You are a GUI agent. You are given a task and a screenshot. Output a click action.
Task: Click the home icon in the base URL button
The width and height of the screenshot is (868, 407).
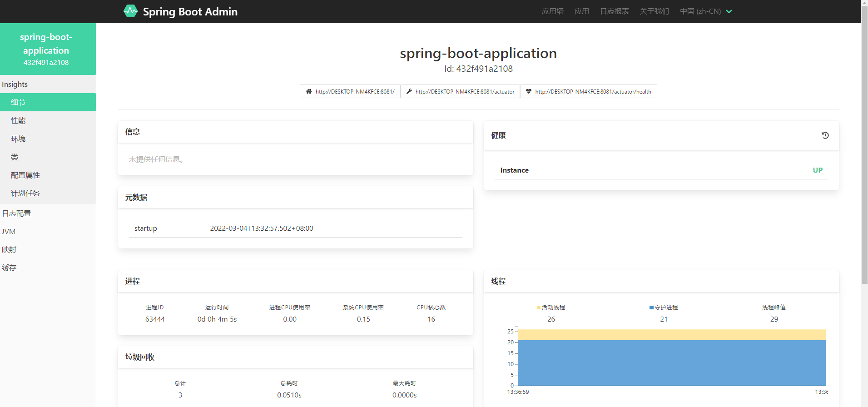tap(309, 91)
